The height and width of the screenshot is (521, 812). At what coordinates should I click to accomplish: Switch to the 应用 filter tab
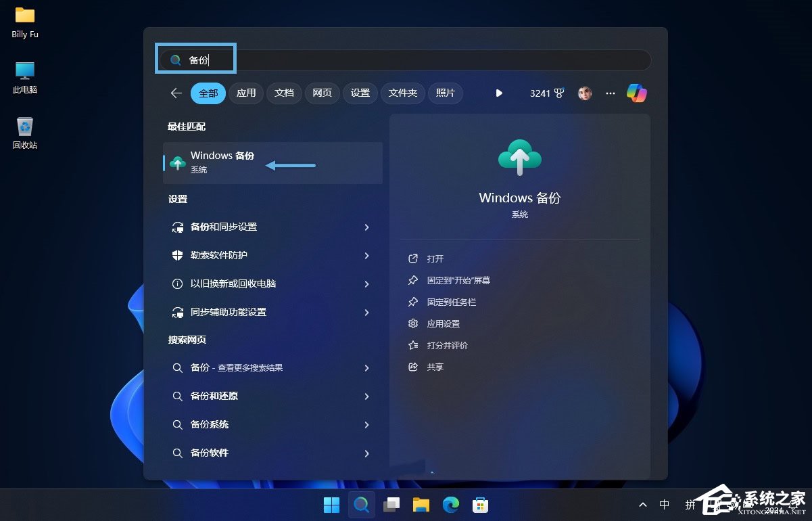tap(246, 93)
